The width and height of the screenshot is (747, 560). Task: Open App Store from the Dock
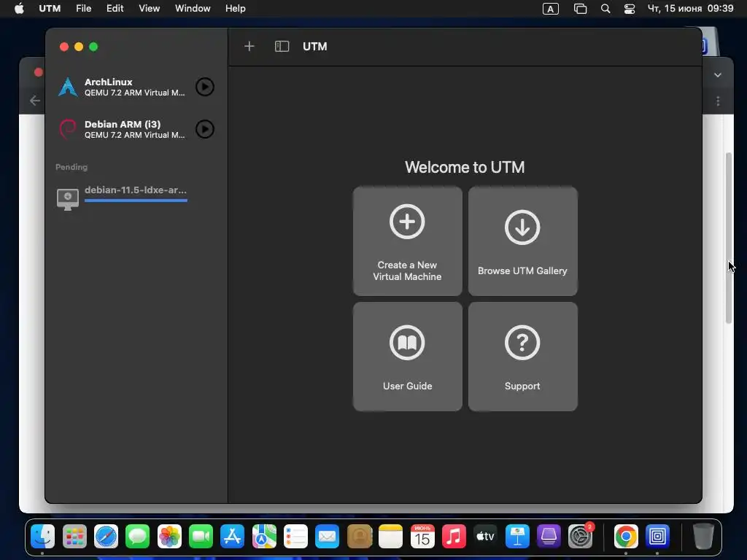point(233,537)
